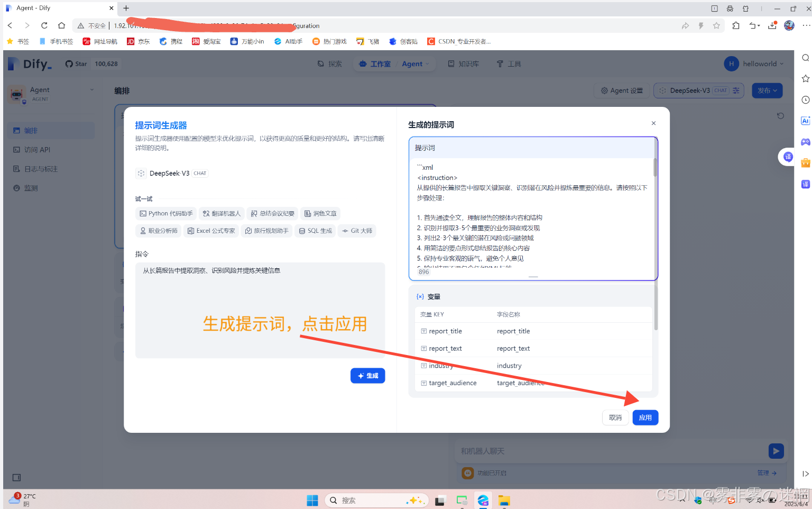812x509 pixels.
Task: Click the browser sidebar search icon
Action: pyautogui.click(x=805, y=58)
